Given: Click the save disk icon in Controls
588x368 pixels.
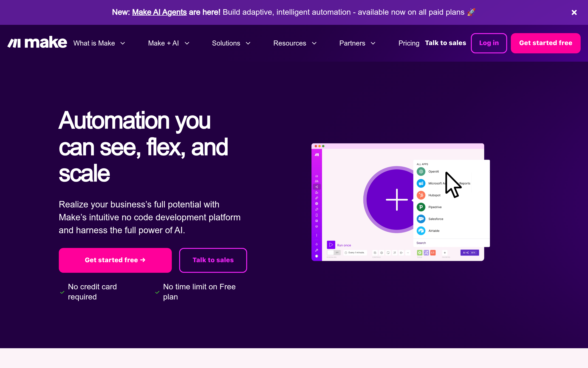Looking at the screenshot, I should pyautogui.click(x=375, y=253).
